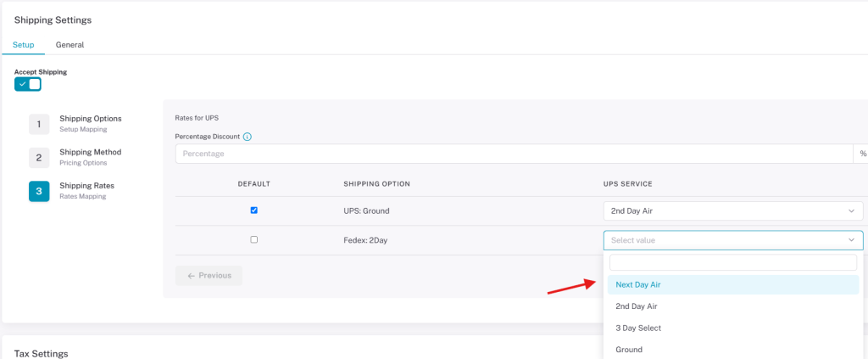This screenshot has height=359, width=868.
Task: Click the dropdown search text box
Action: pos(733,262)
